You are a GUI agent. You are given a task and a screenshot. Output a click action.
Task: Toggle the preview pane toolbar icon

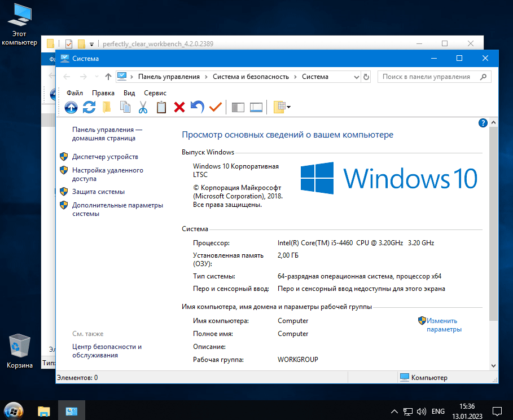click(x=256, y=107)
